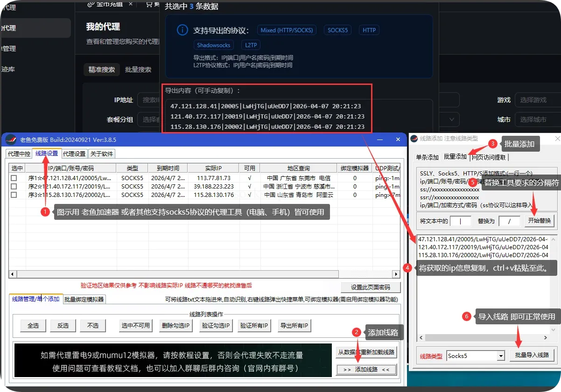
Task: Close the 老鱼免费版 window
Action: [398, 139]
